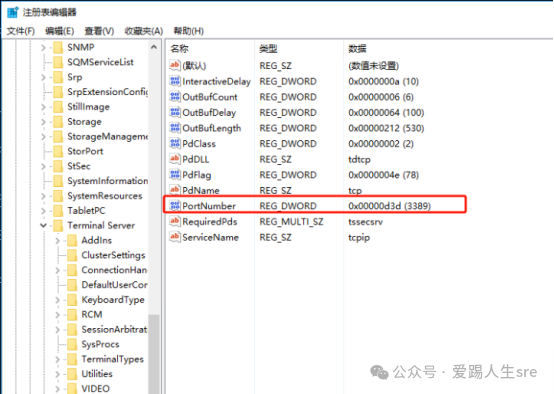Click the ServiceName string value icon
Image resolution: width=554 pixels, height=394 pixels.
175,237
